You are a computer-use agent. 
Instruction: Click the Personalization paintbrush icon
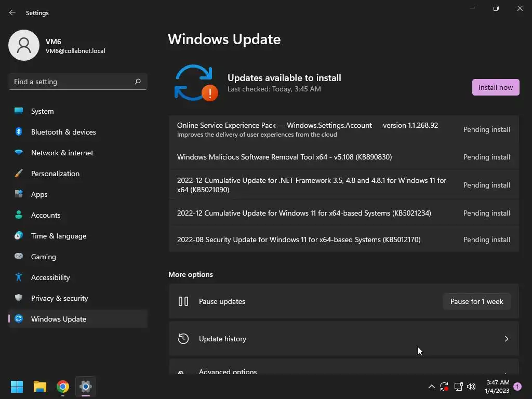coord(19,174)
